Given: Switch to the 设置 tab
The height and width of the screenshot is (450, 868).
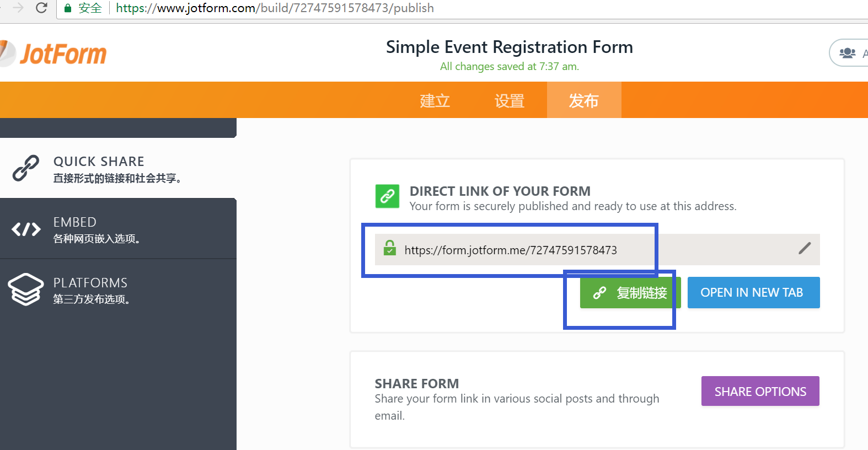Looking at the screenshot, I should click(510, 100).
